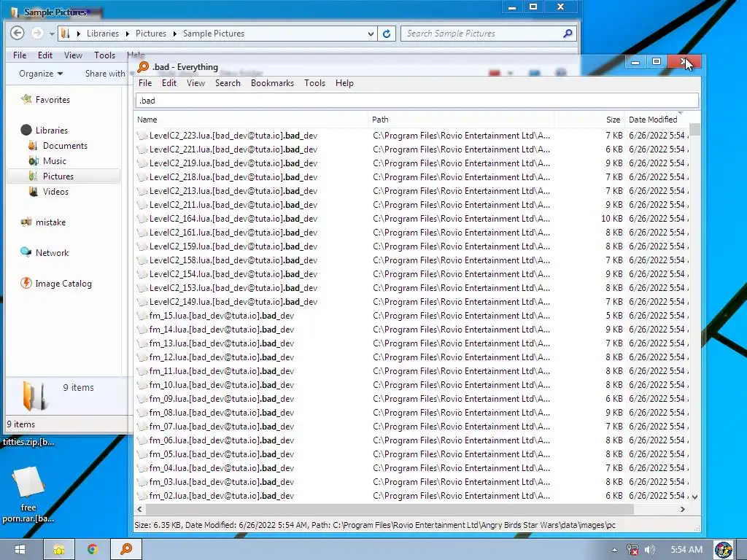The width and height of the screenshot is (747, 560).
Task: Expand arrow after Pictures breadcrumb
Action: (x=175, y=34)
